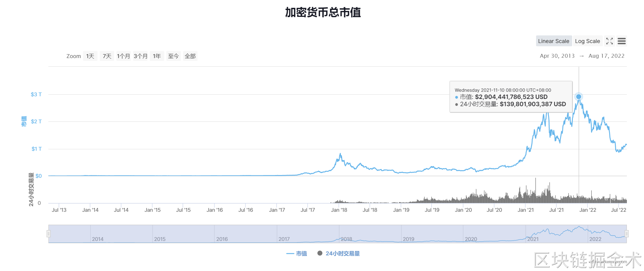Click the 2016 label in navigator

pos(222,239)
